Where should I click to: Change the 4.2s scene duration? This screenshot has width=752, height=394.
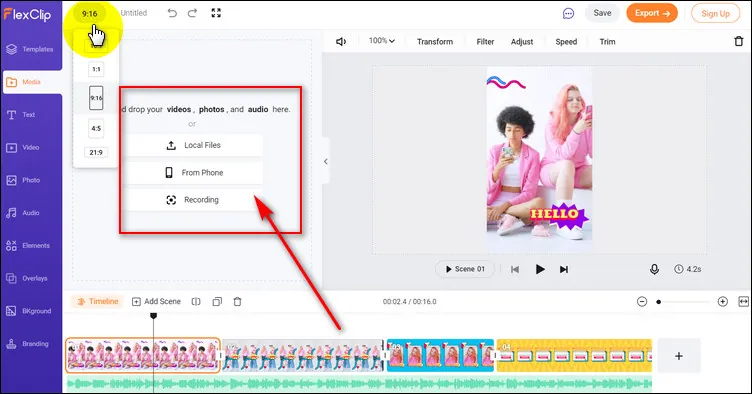[x=688, y=269]
